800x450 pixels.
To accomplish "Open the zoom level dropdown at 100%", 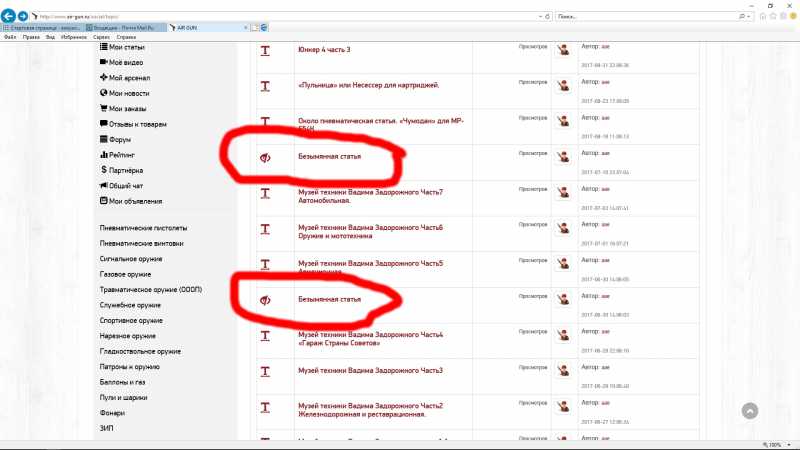I will pos(789,445).
